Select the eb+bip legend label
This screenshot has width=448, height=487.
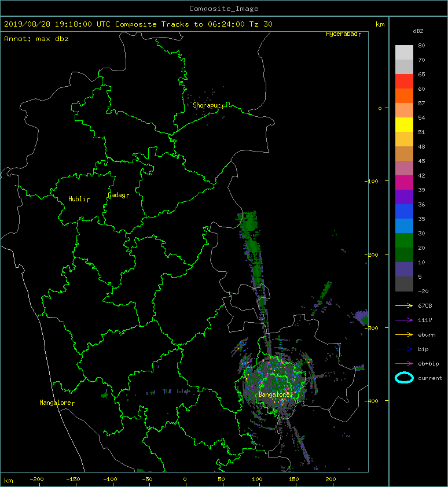[x=428, y=364]
